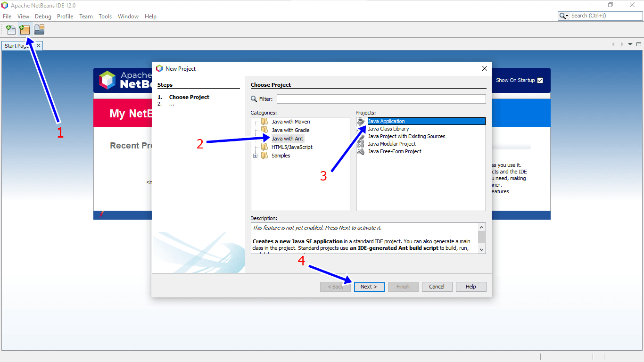The height and width of the screenshot is (362, 644).
Task: Click the Java Modular Project icon
Action: (x=361, y=144)
